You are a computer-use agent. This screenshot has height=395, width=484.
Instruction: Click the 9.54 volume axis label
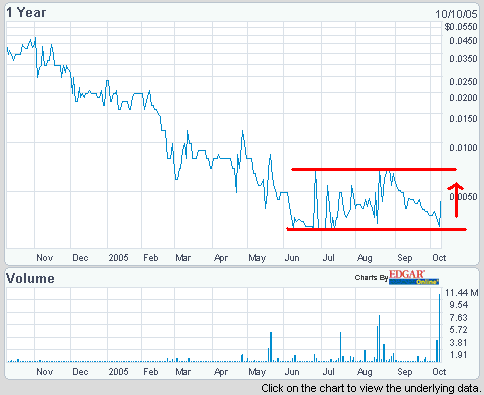459,305
